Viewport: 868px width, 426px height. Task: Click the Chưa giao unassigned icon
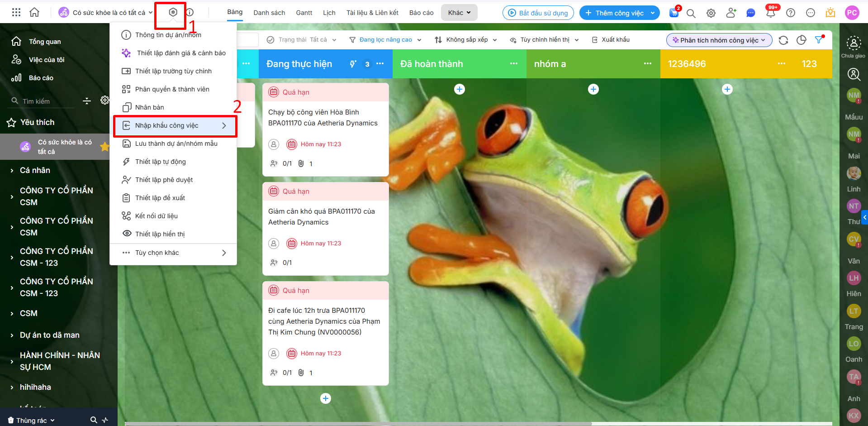click(x=854, y=43)
